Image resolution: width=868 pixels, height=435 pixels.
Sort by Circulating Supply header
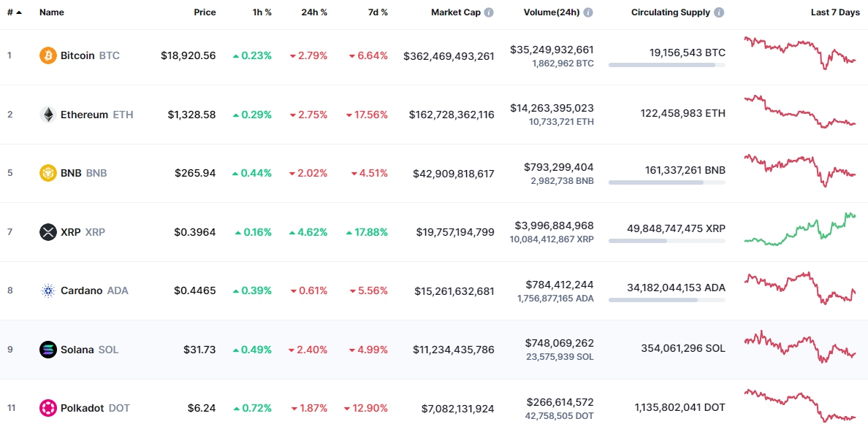pos(671,12)
